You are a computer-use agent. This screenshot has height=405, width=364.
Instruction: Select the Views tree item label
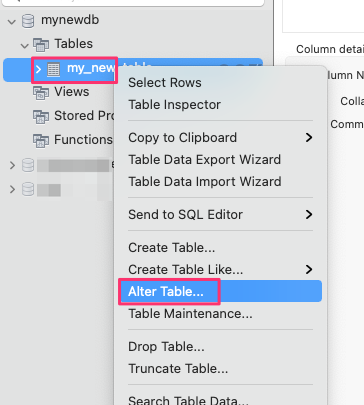pos(72,92)
